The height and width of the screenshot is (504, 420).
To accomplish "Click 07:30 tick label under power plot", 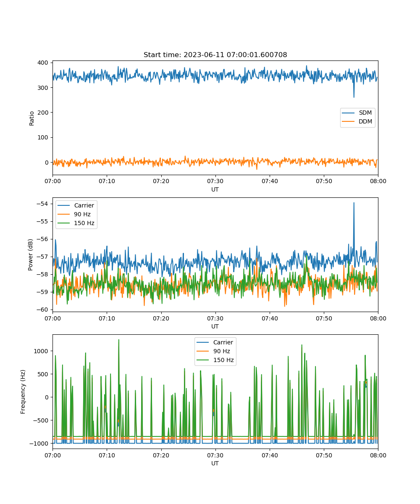I will point(215,318).
